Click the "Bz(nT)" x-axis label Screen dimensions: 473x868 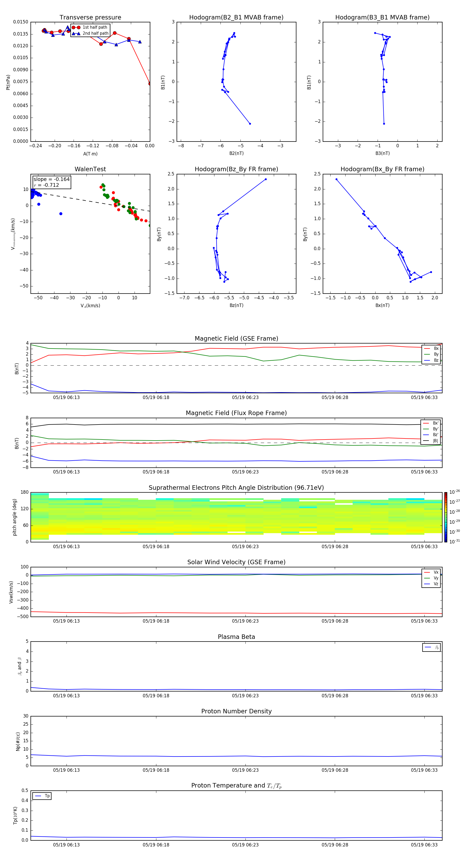[x=236, y=305]
